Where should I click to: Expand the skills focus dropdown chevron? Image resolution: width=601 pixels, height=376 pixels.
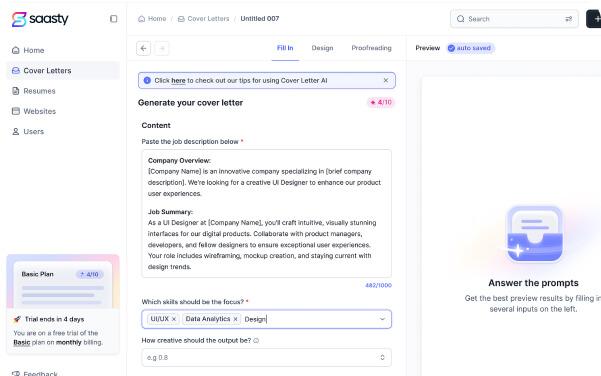(x=382, y=319)
